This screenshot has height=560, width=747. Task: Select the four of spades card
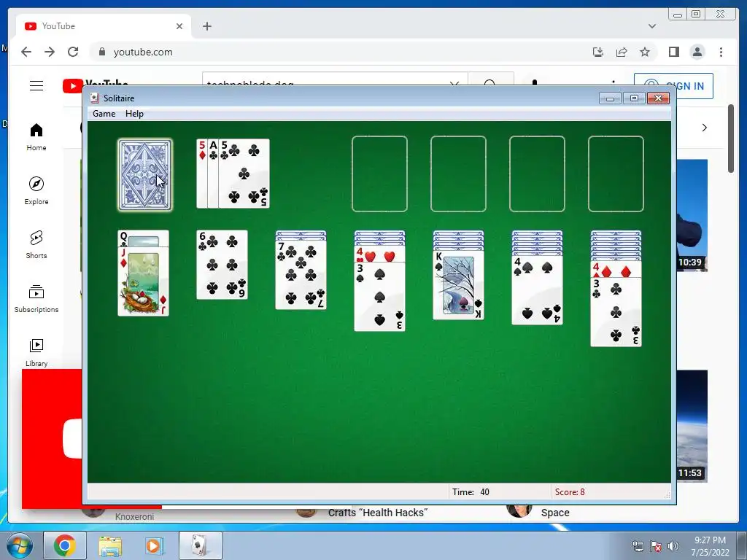tap(538, 290)
